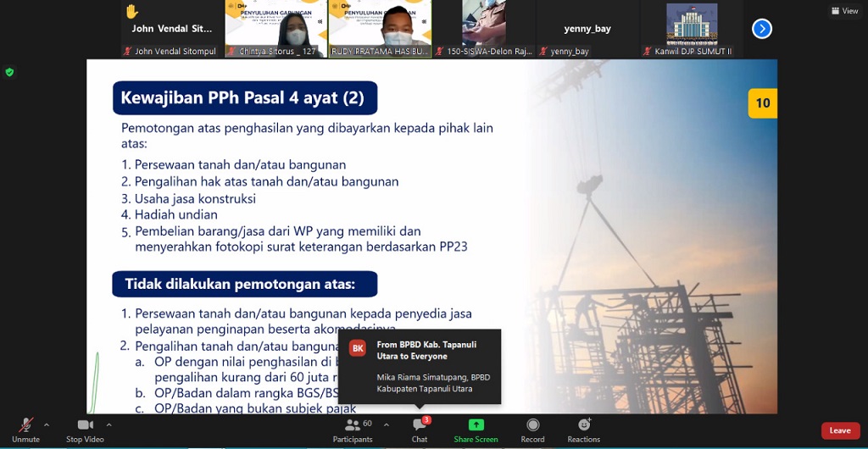Toggle Stop Video camera button

click(85, 430)
